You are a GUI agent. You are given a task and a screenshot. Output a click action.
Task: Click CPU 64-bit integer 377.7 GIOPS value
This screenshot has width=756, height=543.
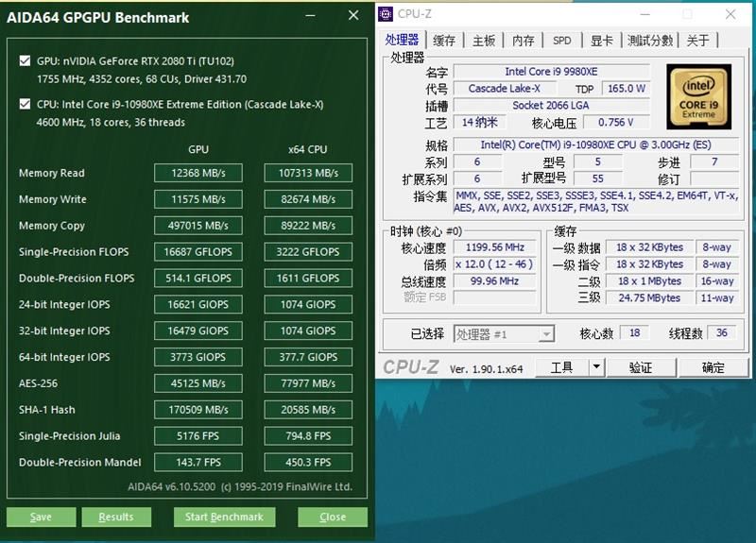point(308,357)
